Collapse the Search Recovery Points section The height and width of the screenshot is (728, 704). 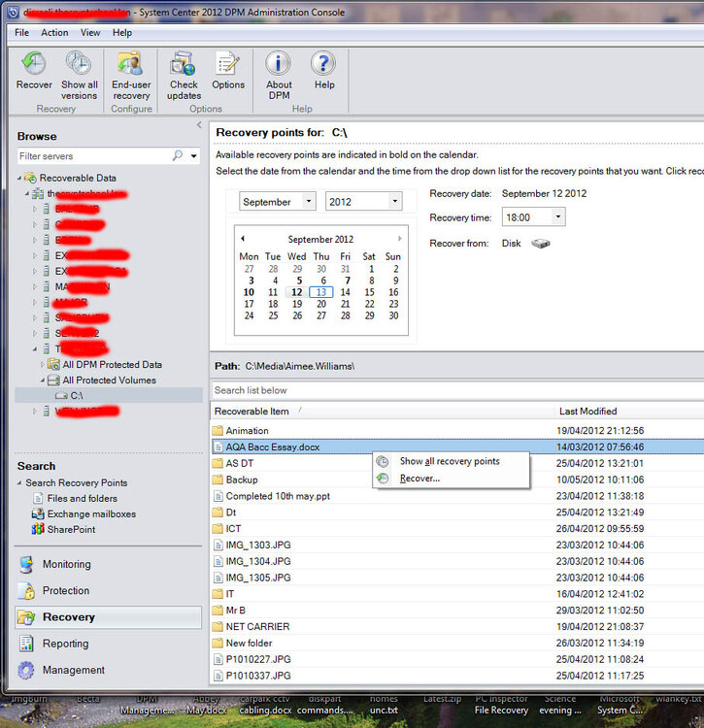tap(19, 482)
